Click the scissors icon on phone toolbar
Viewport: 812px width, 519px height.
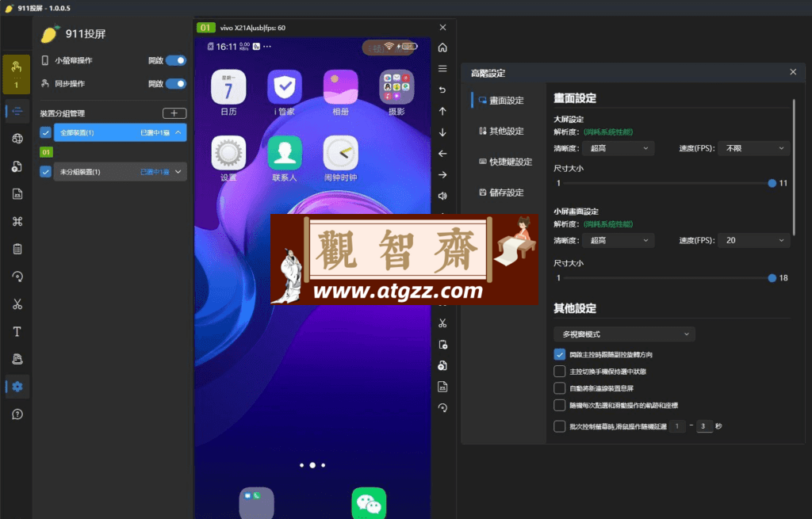coord(442,323)
